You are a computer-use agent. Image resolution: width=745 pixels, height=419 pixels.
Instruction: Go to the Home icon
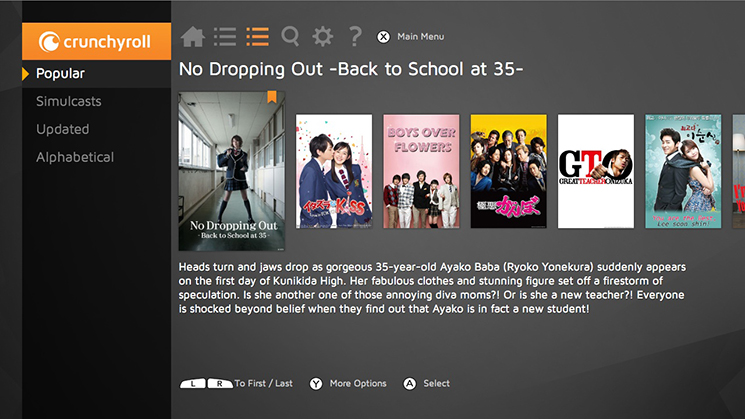pos(192,37)
